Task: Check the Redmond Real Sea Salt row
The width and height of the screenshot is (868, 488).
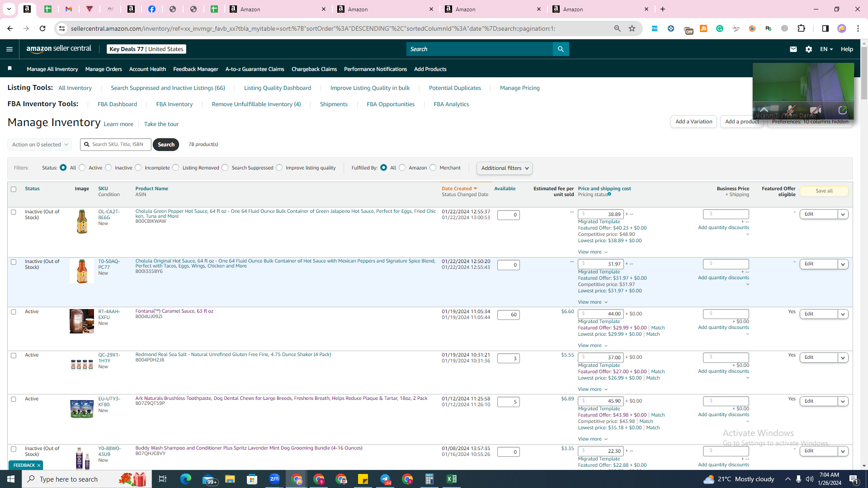Action: click(x=14, y=356)
